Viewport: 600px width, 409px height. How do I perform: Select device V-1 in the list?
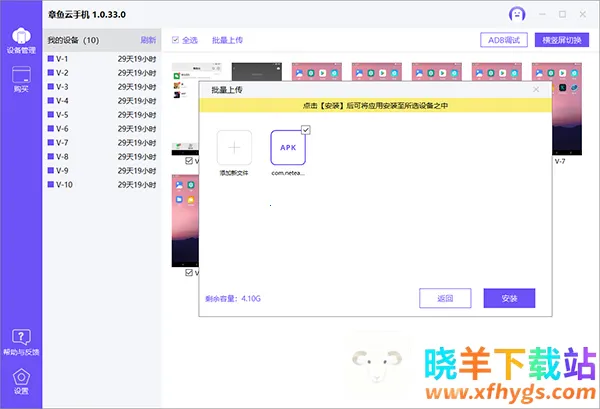[x=62, y=59]
